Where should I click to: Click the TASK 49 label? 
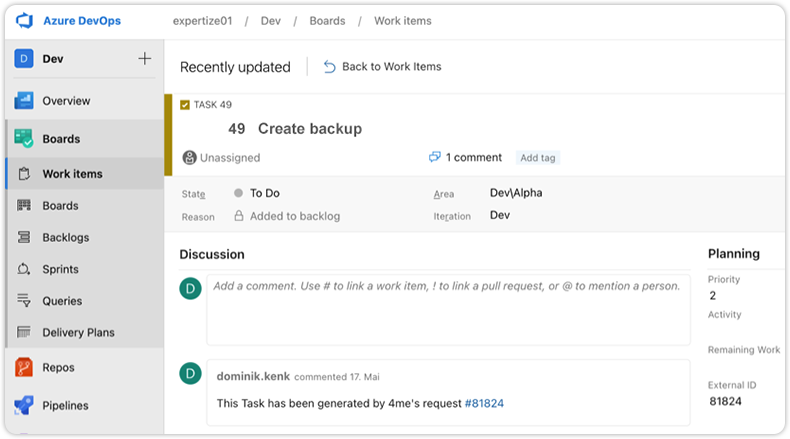213,104
